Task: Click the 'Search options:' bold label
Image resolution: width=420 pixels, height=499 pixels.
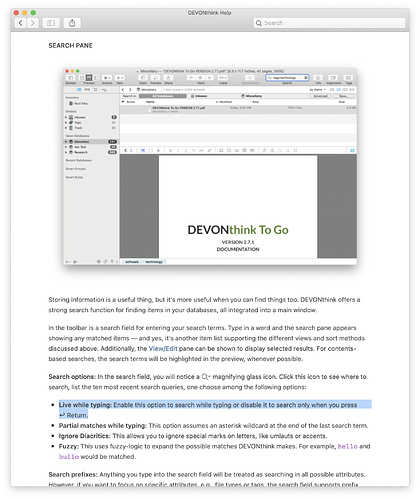Action: coord(72,376)
